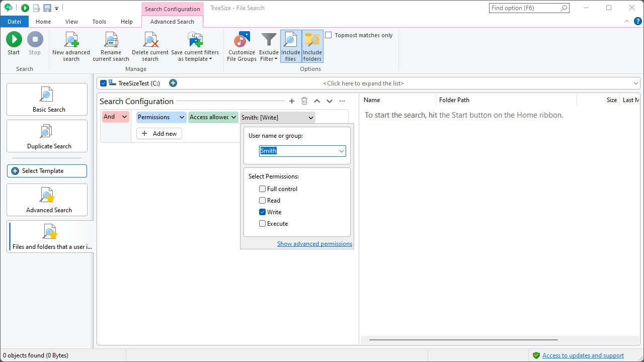This screenshot has height=362, width=644.
Task: Click the Add new button
Action: pyautogui.click(x=159, y=134)
